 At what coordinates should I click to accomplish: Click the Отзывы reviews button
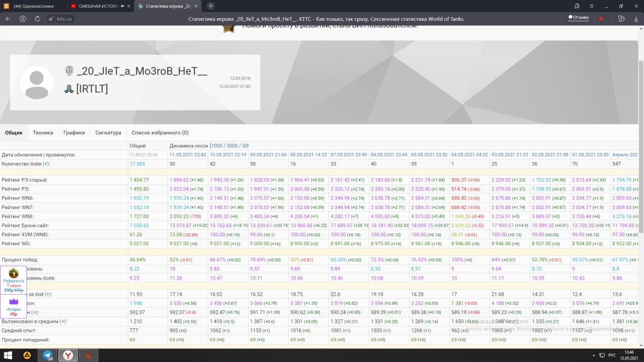click(579, 17)
